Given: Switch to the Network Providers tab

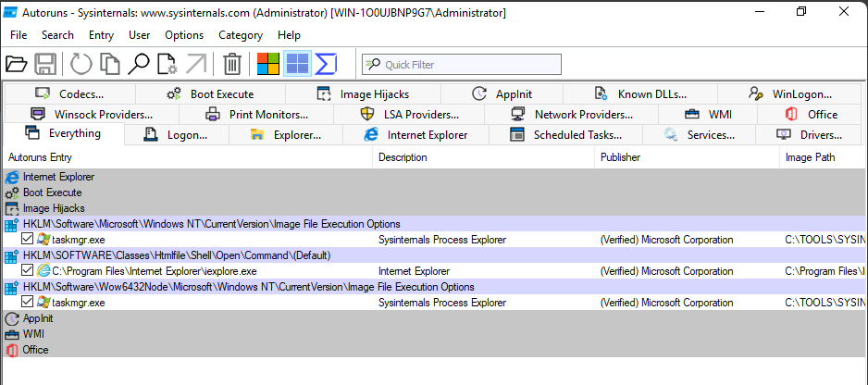Looking at the screenshot, I should (x=571, y=115).
